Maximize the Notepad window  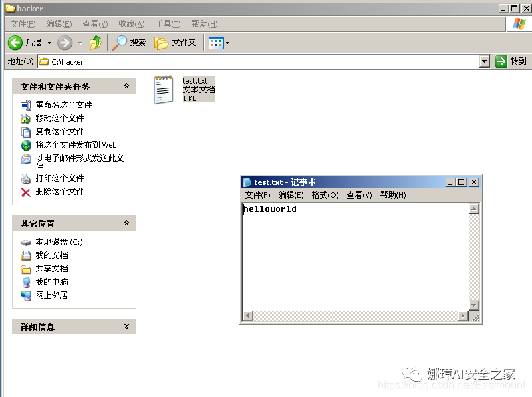(x=461, y=182)
